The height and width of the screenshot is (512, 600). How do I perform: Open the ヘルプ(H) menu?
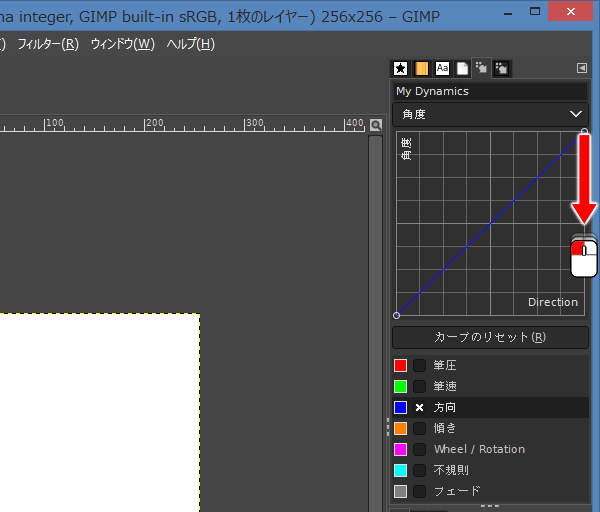pyautogui.click(x=190, y=44)
